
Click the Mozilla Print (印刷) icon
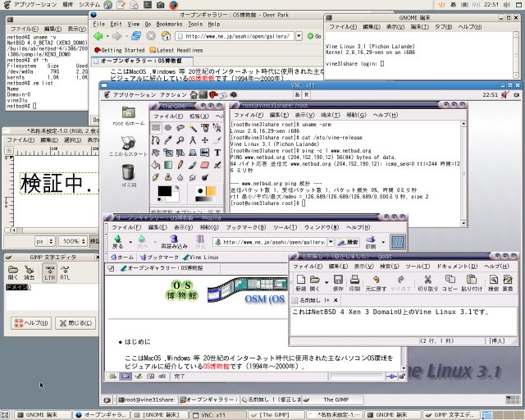click(370, 242)
